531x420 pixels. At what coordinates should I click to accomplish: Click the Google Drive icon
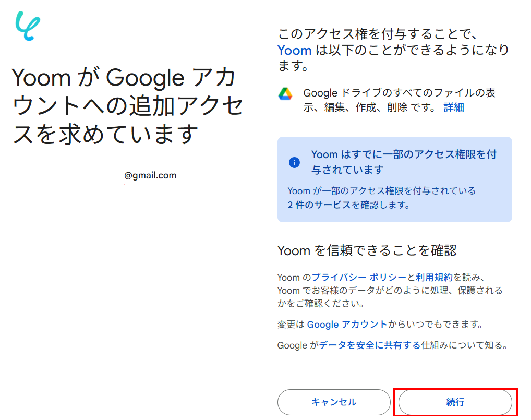coord(285,94)
